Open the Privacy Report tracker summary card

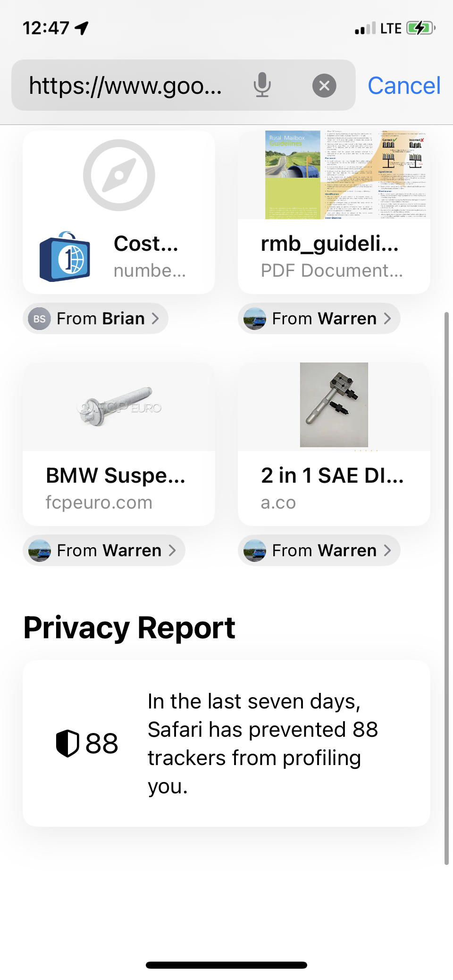(226, 743)
